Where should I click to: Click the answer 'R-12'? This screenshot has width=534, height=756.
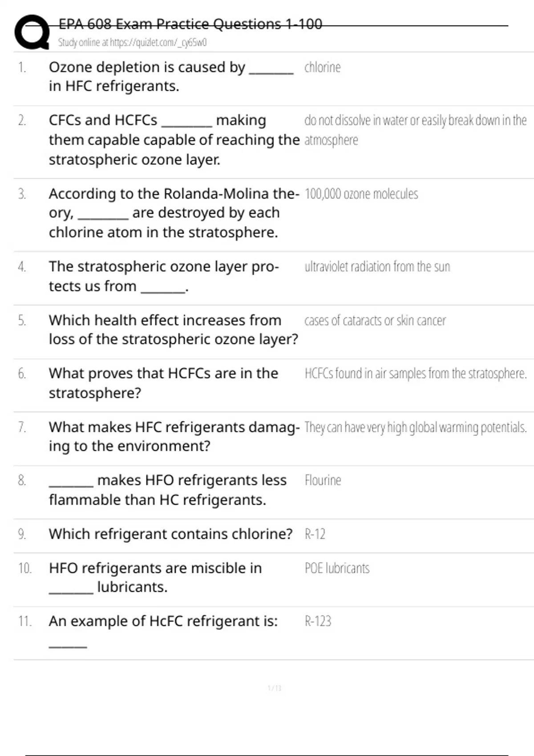coord(315,534)
